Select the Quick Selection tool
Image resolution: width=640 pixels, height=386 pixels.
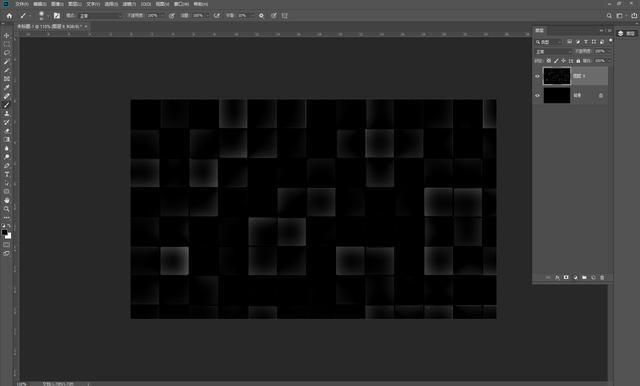pos(7,62)
